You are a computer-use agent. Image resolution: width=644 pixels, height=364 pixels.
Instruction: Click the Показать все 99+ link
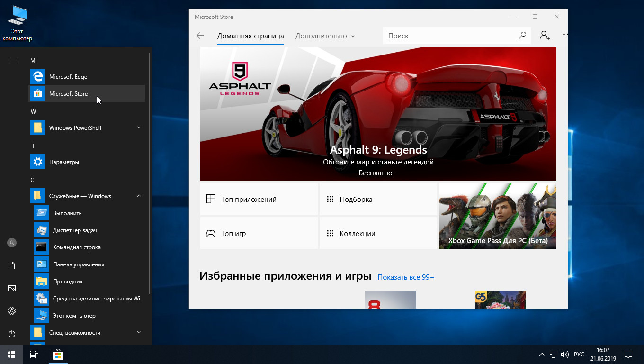coord(406,277)
